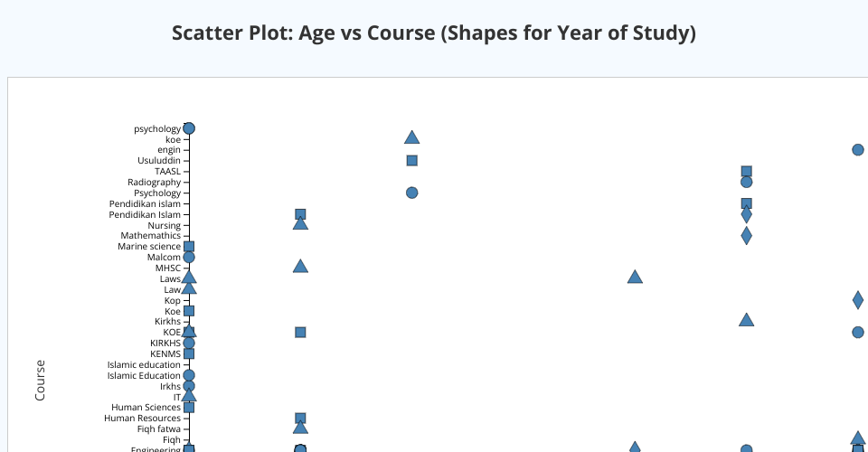Click the Course axis label

click(40, 380)
